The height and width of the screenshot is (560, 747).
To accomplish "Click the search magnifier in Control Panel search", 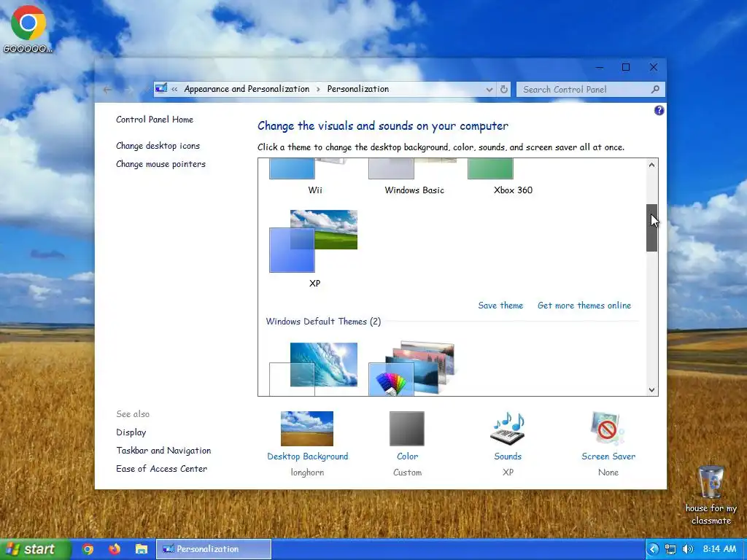I will coord(655,89).
